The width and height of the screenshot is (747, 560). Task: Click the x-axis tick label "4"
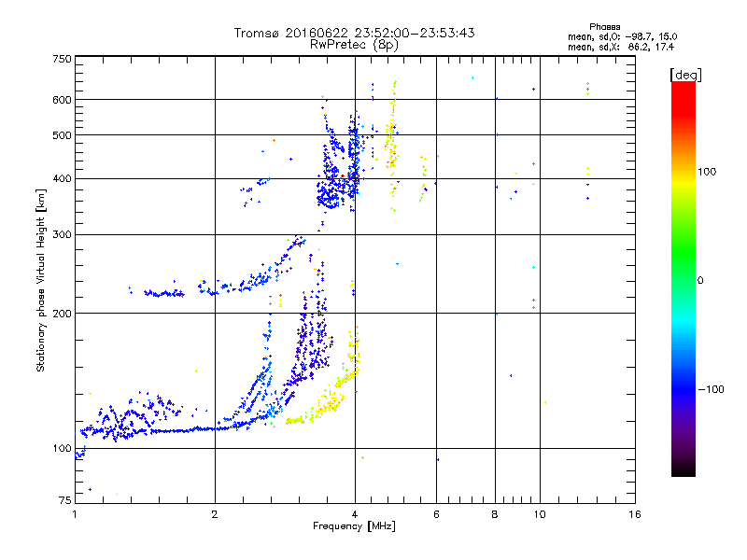pos(355,514)
